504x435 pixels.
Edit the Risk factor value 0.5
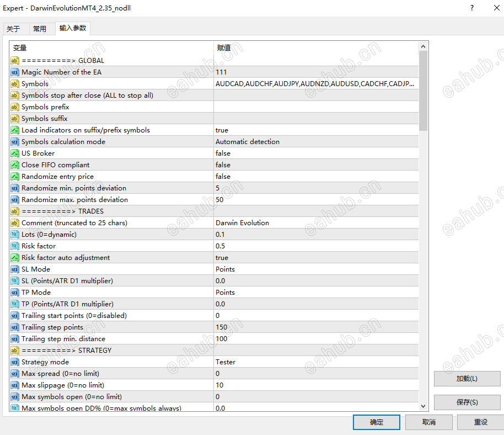click(317, 246)
